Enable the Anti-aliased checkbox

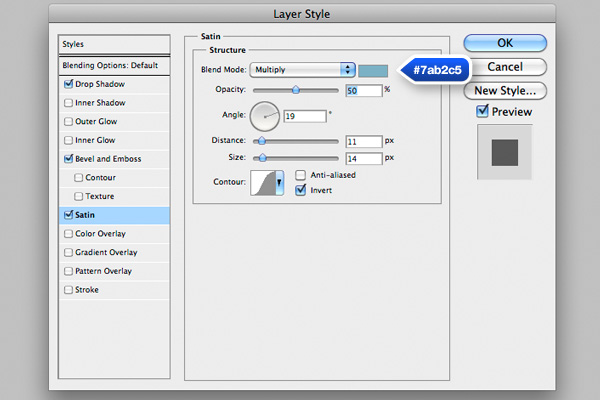tap(301, 175)
